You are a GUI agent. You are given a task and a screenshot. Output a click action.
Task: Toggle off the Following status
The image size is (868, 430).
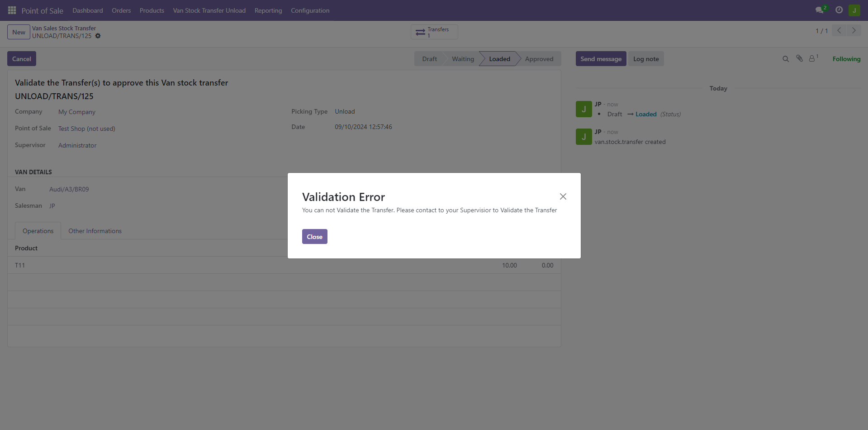pyautogui.click(x=846, y=58)
